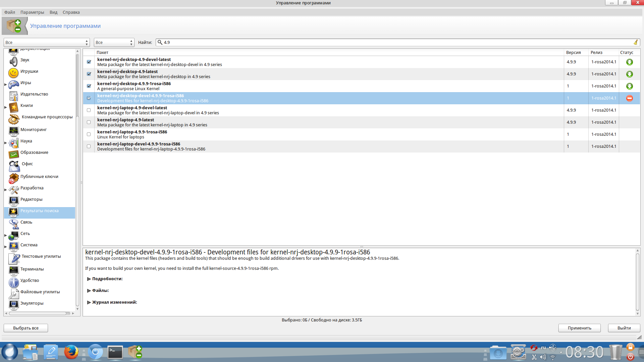Click the red remove status icon
Image resolution: width=644 pixels, height=362 pixels.
[x=629, y=98]
